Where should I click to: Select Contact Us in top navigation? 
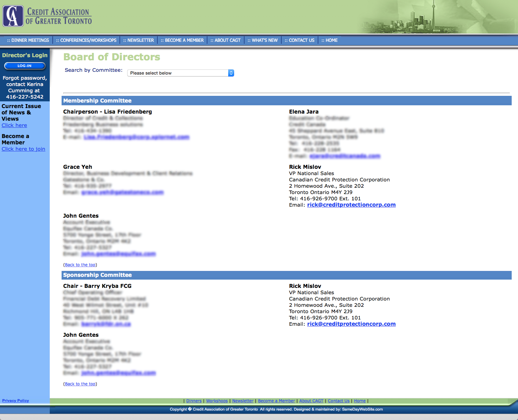300,40
